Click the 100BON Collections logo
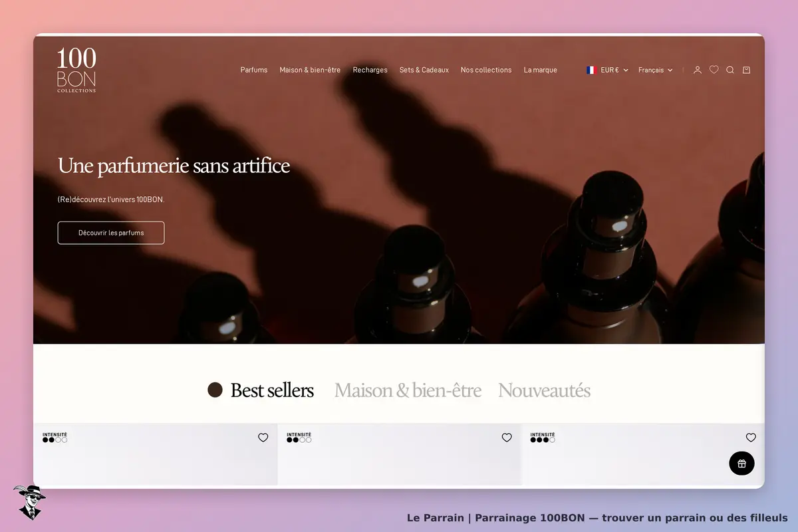 [76, 70]
